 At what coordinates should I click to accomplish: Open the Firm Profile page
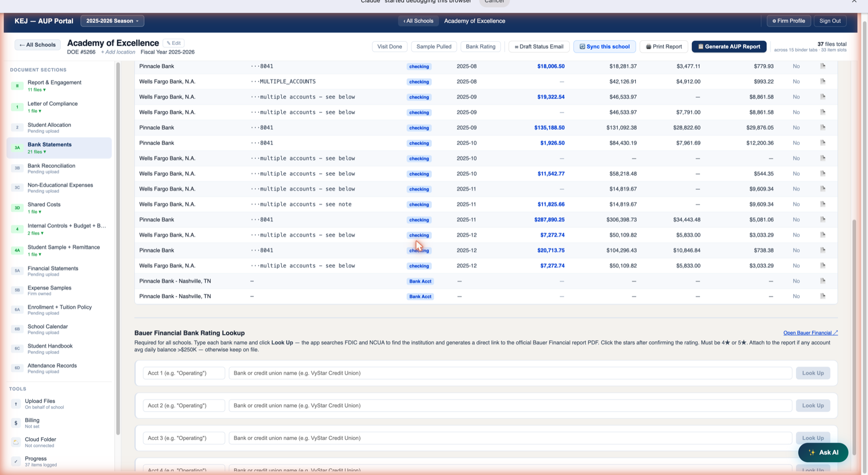788,21
